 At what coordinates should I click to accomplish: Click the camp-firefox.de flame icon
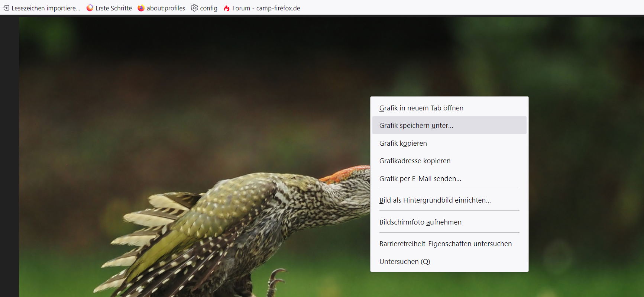click(x=227, y=8)
